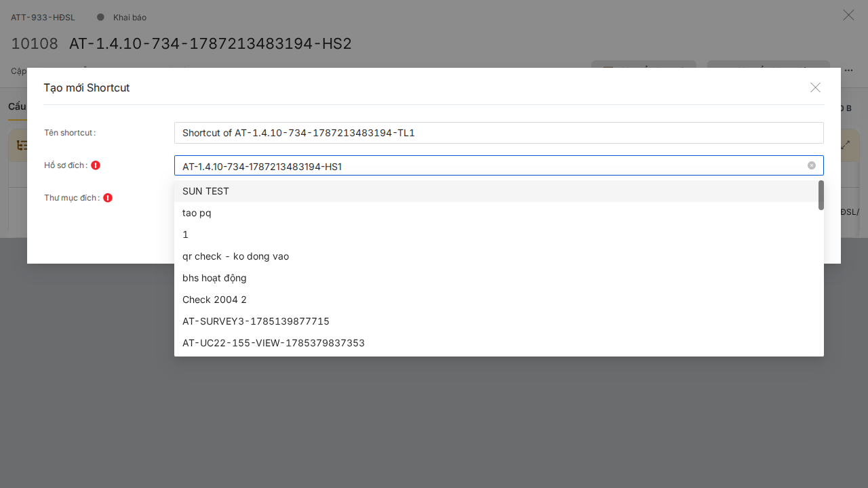Open the three-dot more options menu
The image size is (868, 488).
848,70
